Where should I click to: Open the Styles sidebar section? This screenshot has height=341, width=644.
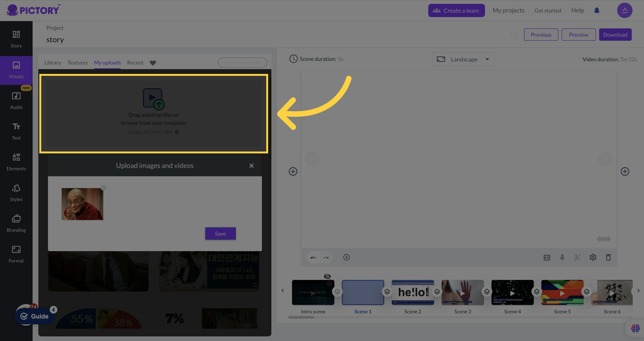point(16,193)
